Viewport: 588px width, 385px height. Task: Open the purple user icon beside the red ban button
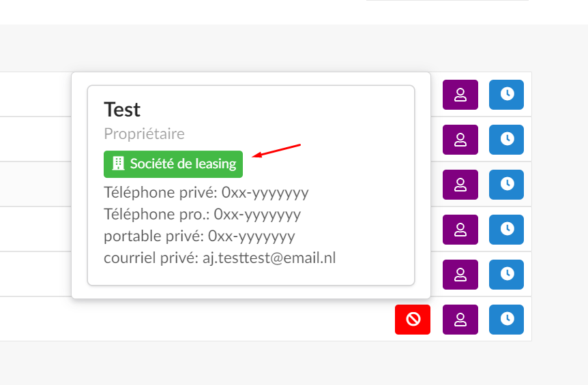[x=460, y=320]
